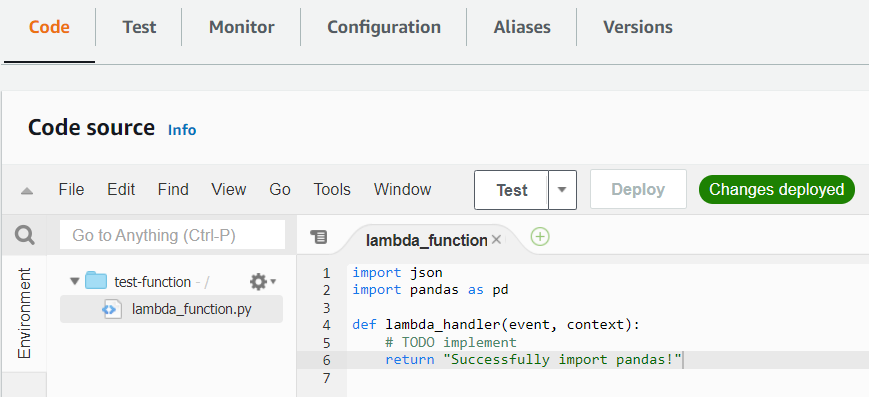Switch to the Code tab
The width and height of the screenshot is (869, 397).
(x=49, y=27)
